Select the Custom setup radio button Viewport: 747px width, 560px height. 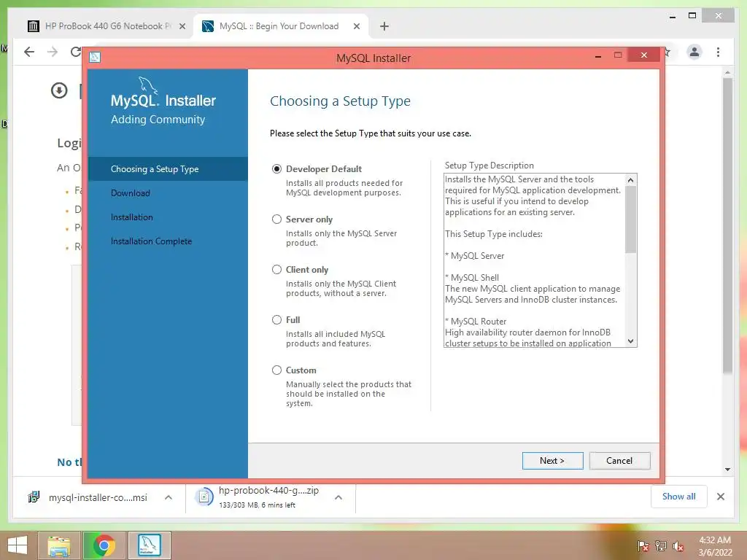point(276,370)
